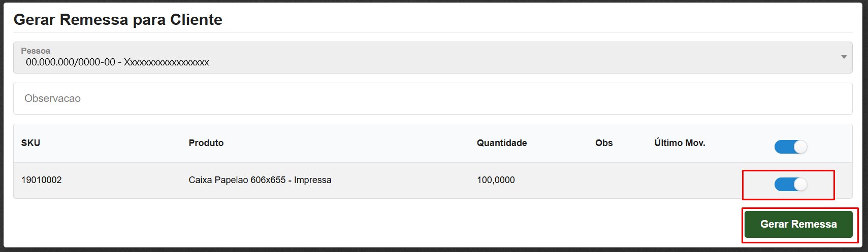Focus the Observacao text field
The width and height of the screenshot is (868, 252).
point(432,98)
